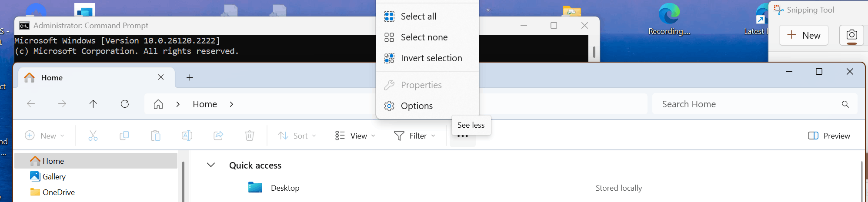The image size is (868, 202).
Task: Click the Paste clipboard icon
Action: coord(156,136)
